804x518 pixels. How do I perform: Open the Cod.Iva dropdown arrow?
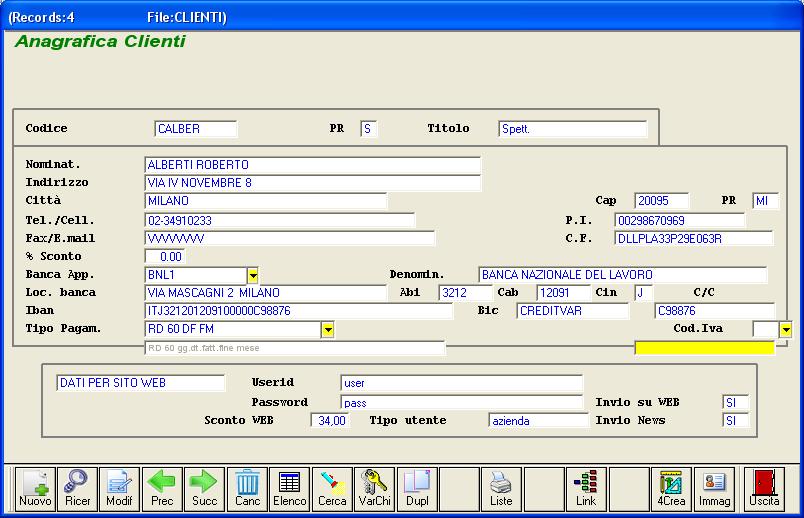tap(786, 329)
